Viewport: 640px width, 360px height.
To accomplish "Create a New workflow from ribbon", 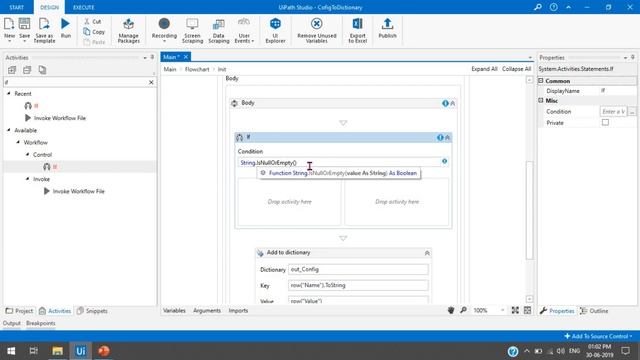I will coord(9,29).
